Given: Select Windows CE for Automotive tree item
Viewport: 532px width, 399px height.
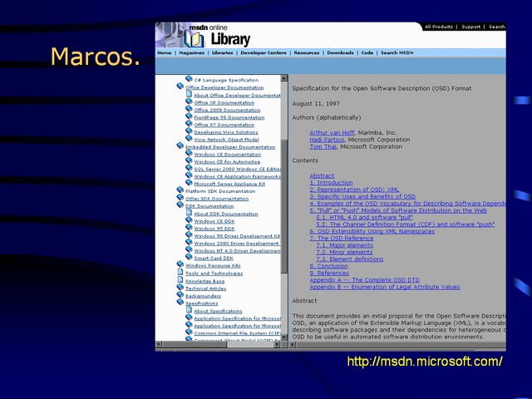Looking at the screenshot, I should click(x=227, y=162).
